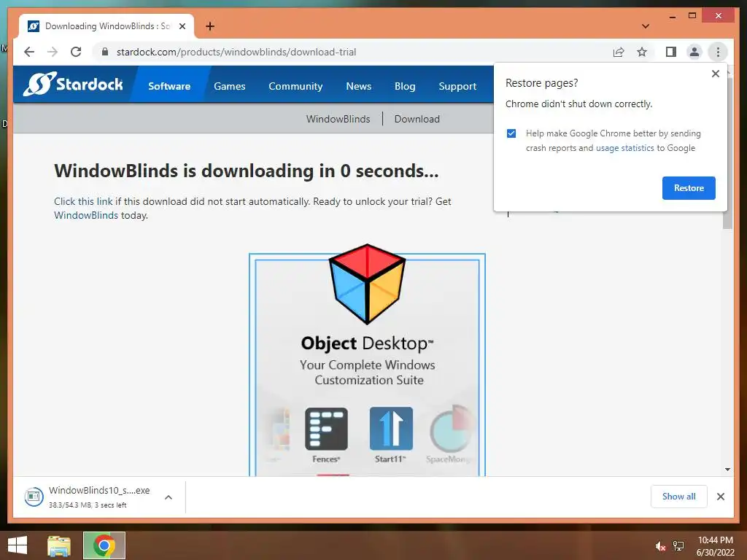Click the Chrome taskbar icon

(x=104, y=545)
